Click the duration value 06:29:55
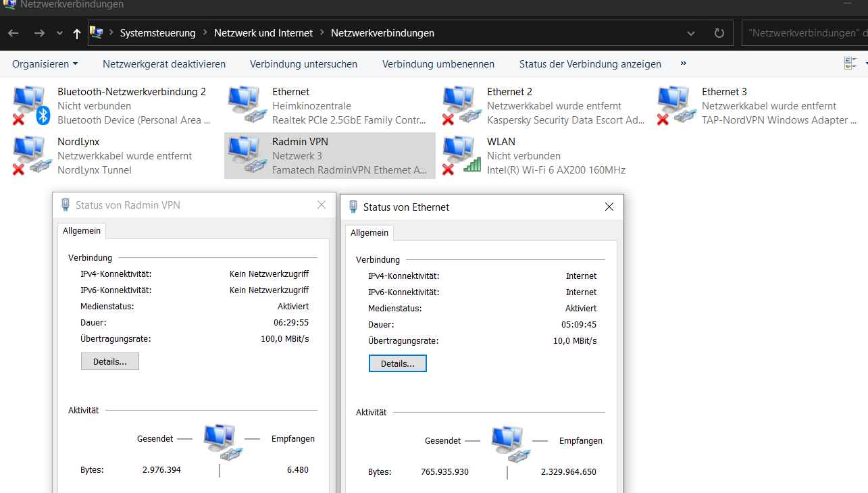 click(291, 322)
